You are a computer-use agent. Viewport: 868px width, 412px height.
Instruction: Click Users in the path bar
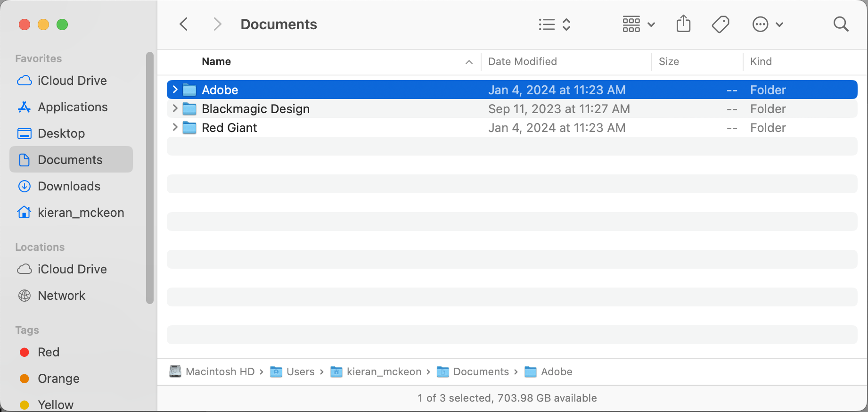292,372
